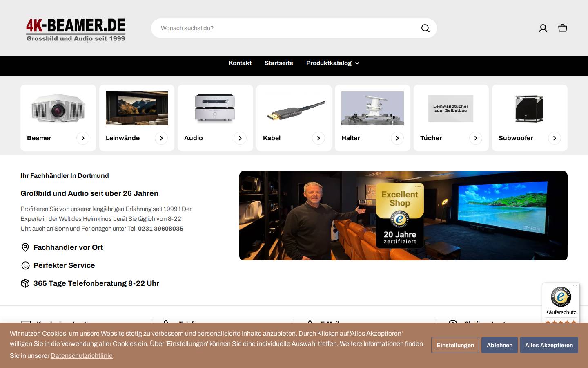Open the Trusted Shops widget dots menu
Image resolution: width=588 pixels, height=368 pixels.
[x=575, y=285]
